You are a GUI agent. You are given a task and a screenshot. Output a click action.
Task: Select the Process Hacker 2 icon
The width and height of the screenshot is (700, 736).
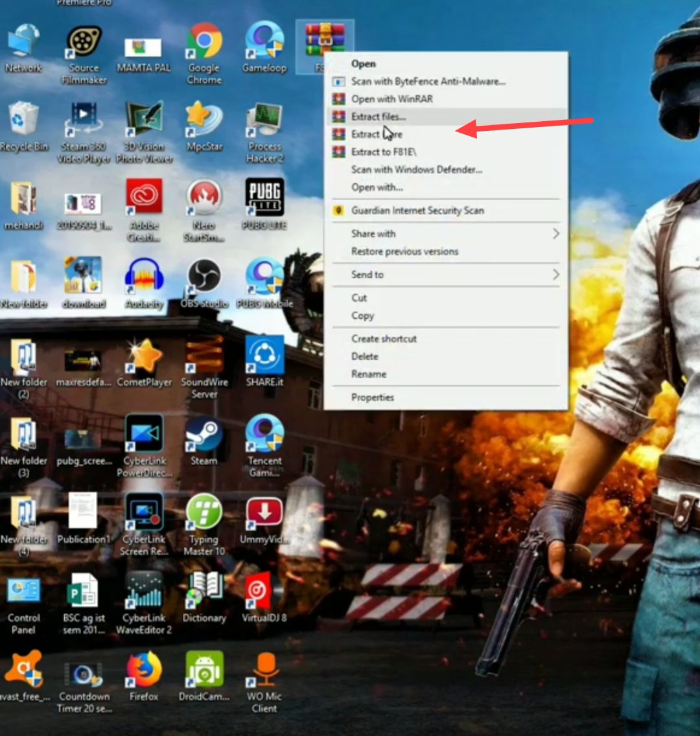[265, 133]
